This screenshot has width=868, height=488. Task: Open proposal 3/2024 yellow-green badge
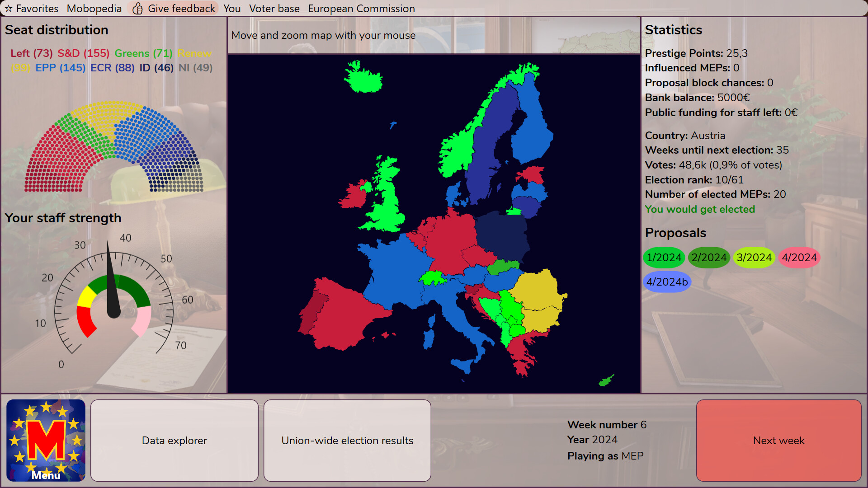point(754,258)
